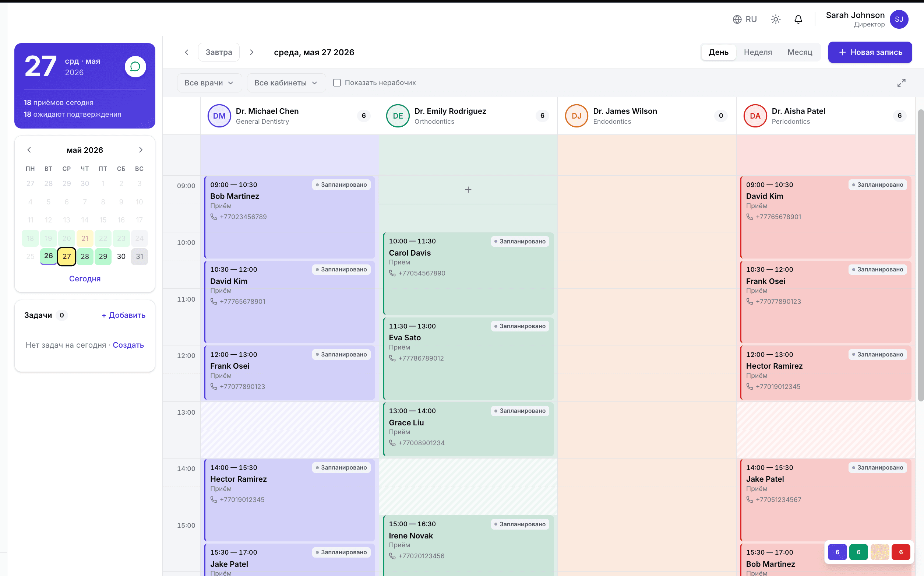This screenshot has height=576, width=924.
Task: Click the plus icon in Новая запись button
Action: (843, 52)
